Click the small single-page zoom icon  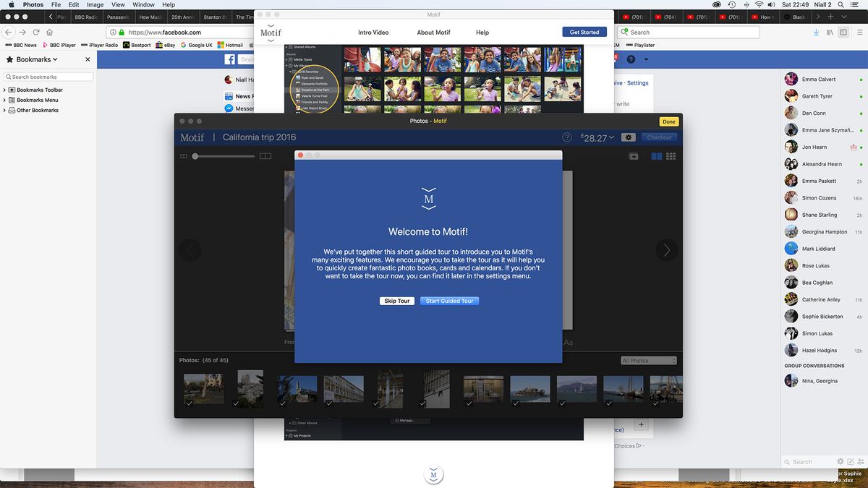pyautogui.click(x=183, y=156)
